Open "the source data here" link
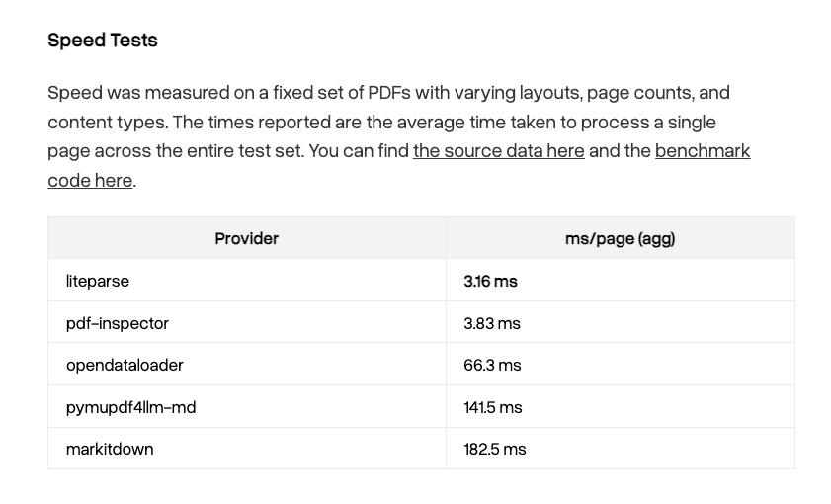This screenshot has height=504, width=831. click(499, 151)
